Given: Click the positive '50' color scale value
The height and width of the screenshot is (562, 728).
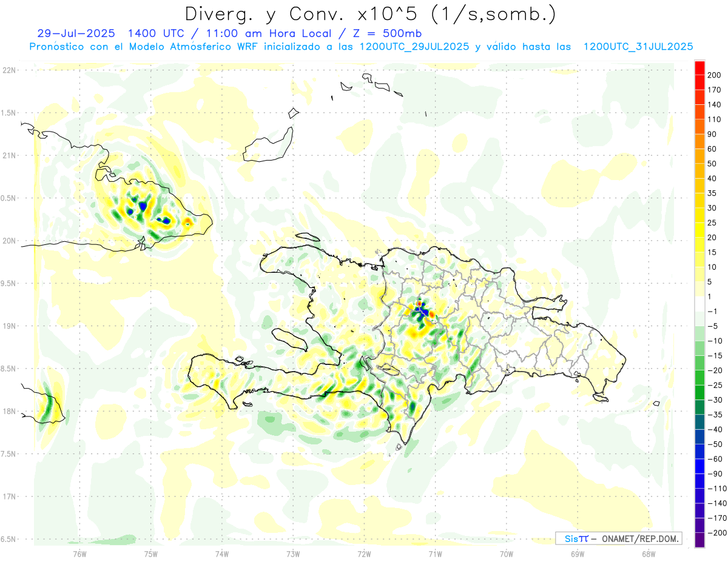Looking at the screenshot, I should click(712, 164).
